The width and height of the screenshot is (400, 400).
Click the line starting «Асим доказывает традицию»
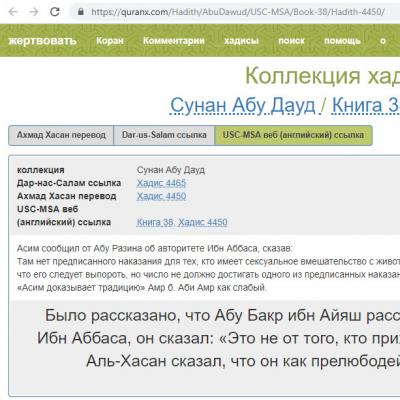tap(142, 287)
